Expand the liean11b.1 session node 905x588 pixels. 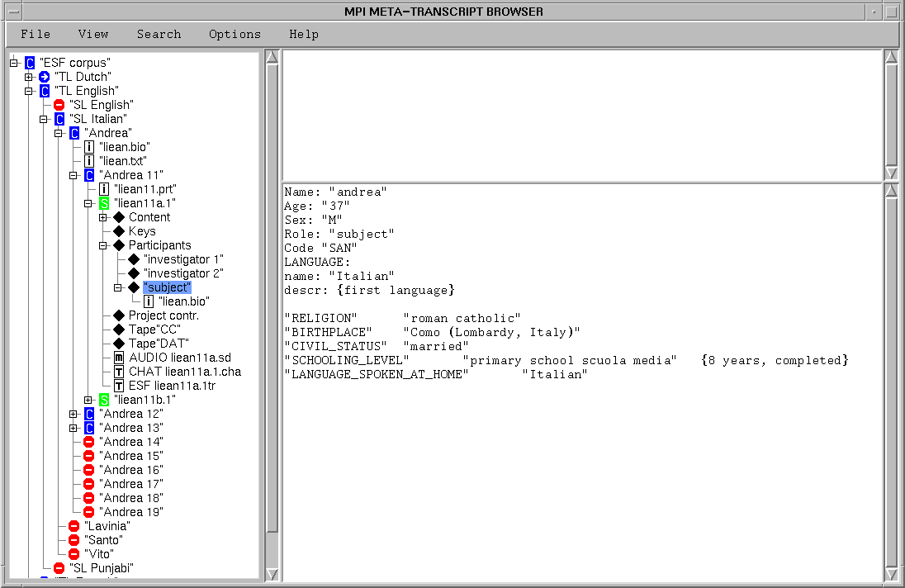(x=88, y=400)
